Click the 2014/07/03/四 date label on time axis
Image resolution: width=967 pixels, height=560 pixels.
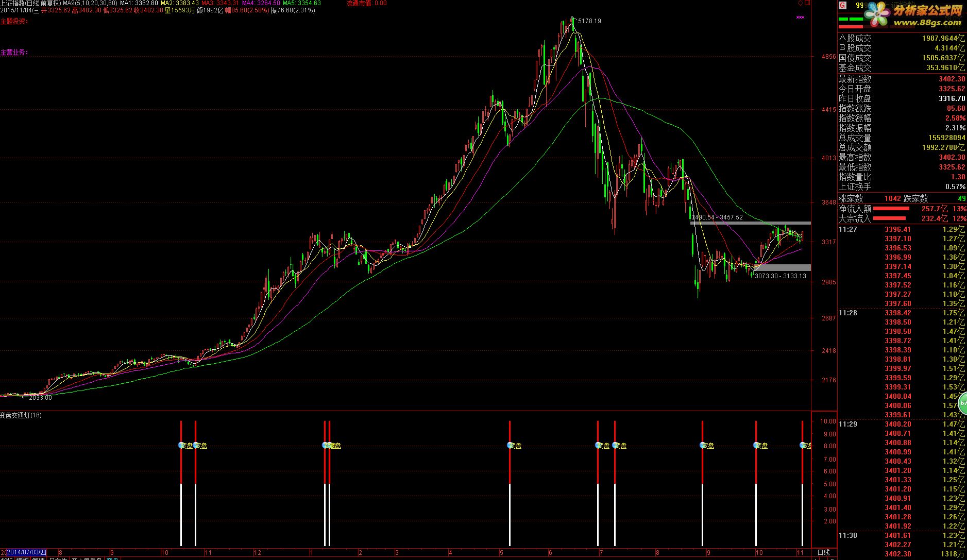pos(26,553)
